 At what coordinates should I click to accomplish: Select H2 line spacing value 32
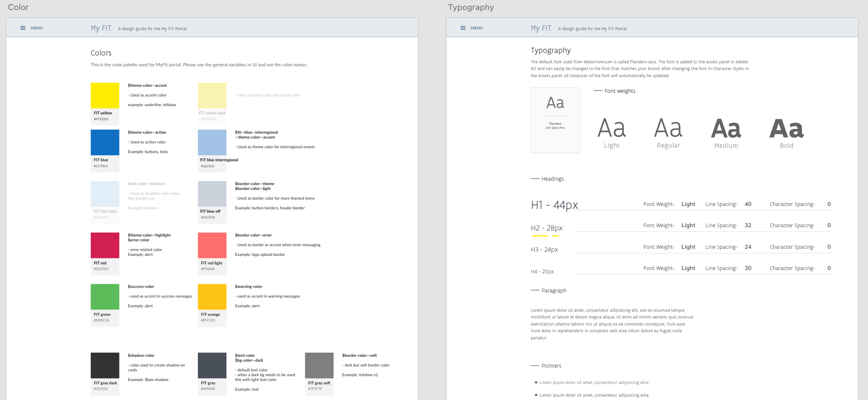[x=748, y=225]
